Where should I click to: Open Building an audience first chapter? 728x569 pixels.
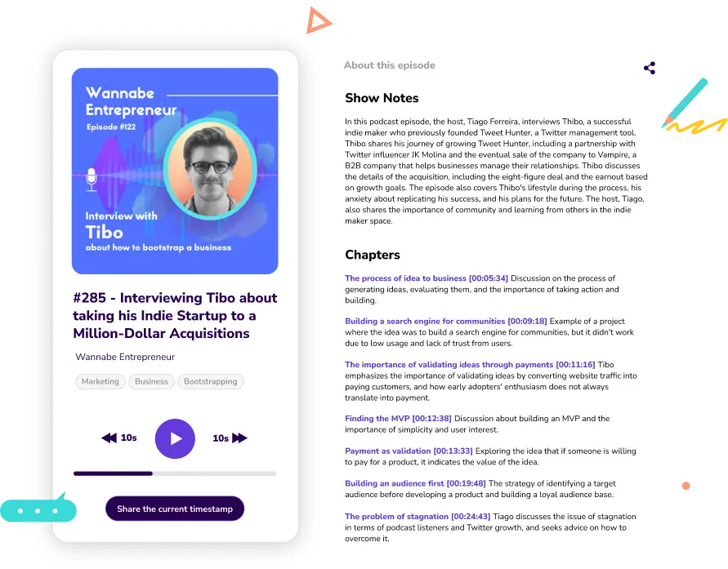(x=415, y=483)
